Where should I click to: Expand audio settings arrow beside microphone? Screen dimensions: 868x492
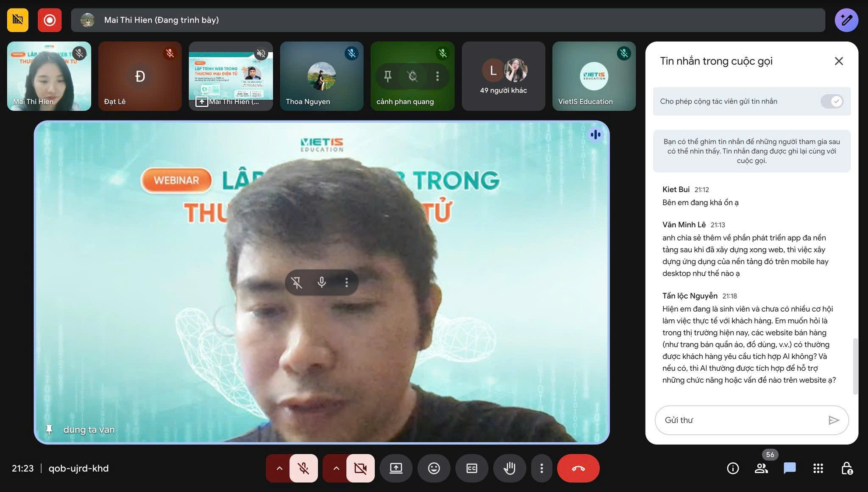tap(279, 468)
